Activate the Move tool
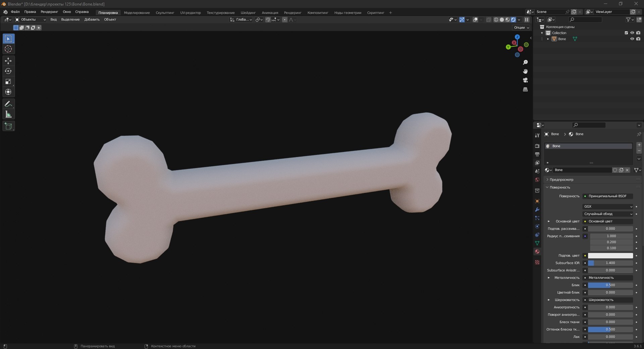Image resolution: width=644 pixels, height=349 pixels. coord(8,61)
